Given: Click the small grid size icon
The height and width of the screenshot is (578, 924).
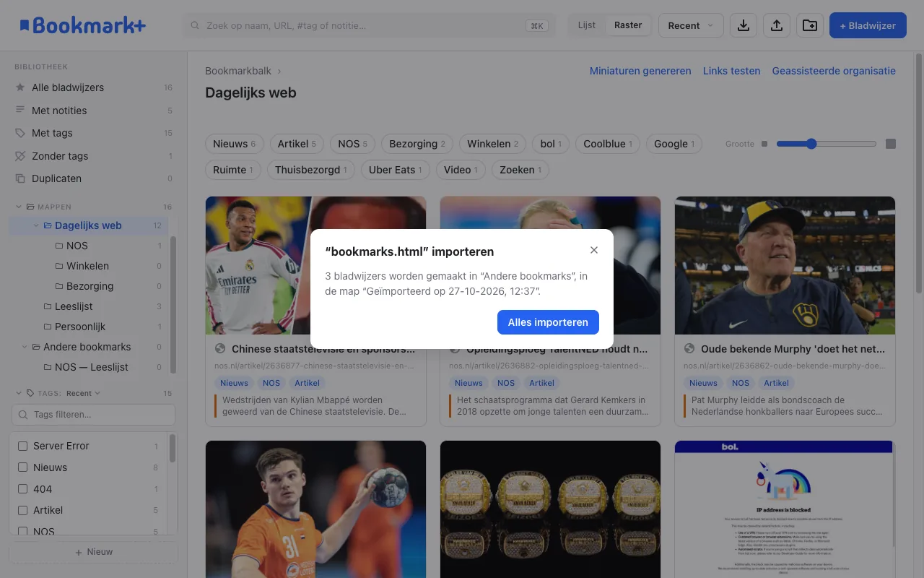Looking at the screenshot, I should (x=764, y=144).
